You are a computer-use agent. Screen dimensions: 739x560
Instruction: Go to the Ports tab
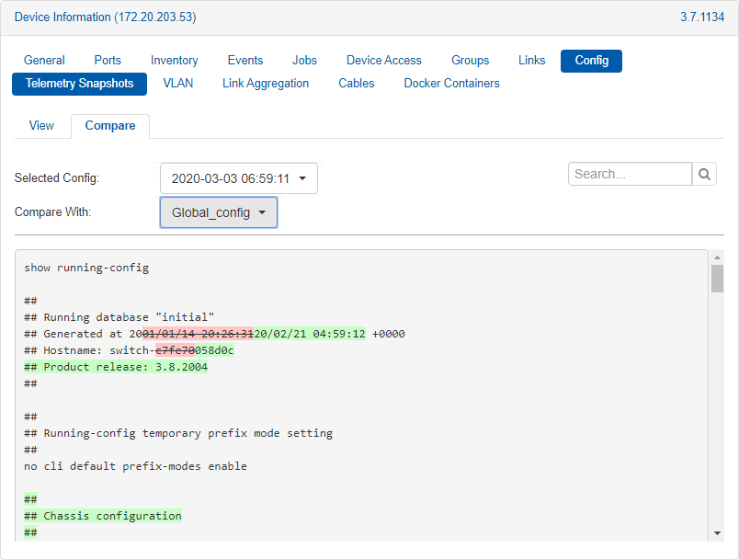click(x=108, y=61)
